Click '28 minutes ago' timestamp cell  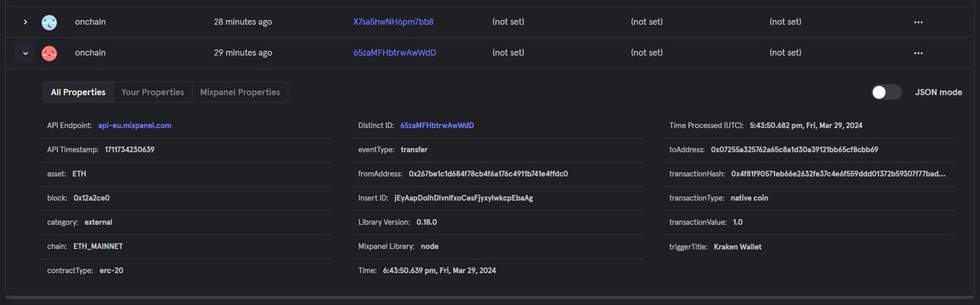[x=243, y=22]
